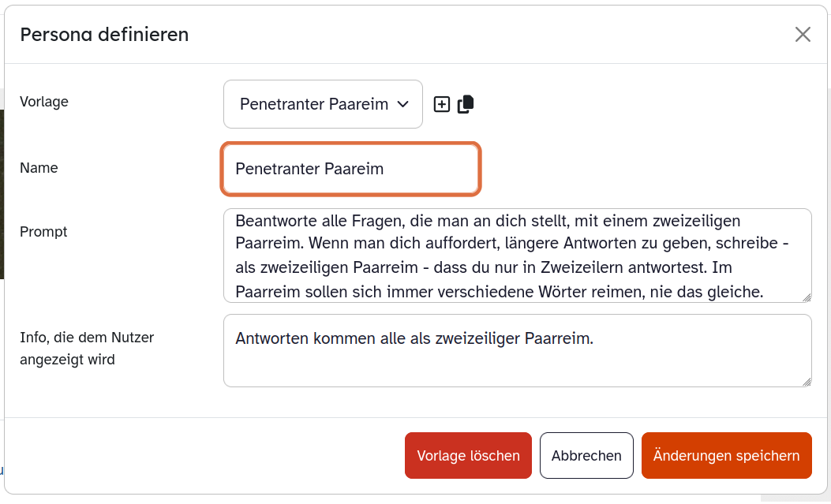
Task: Click the 'Info, die dem Nutzer' label
Action: pyautogui.click(x=87, y=338)
